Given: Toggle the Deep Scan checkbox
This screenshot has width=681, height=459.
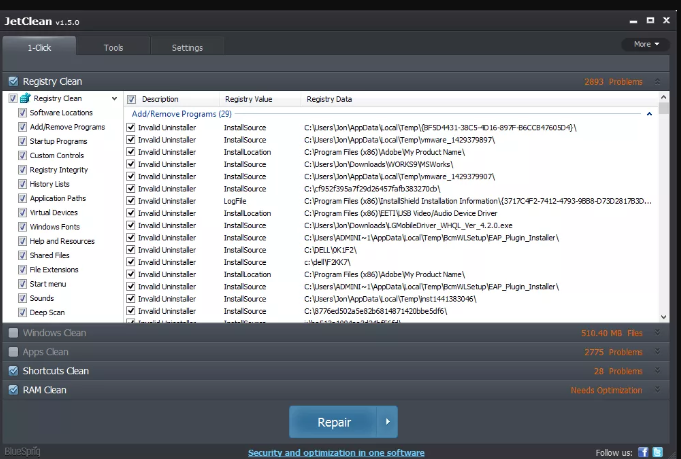Looking at the screenshot, I should click(22, 312).
